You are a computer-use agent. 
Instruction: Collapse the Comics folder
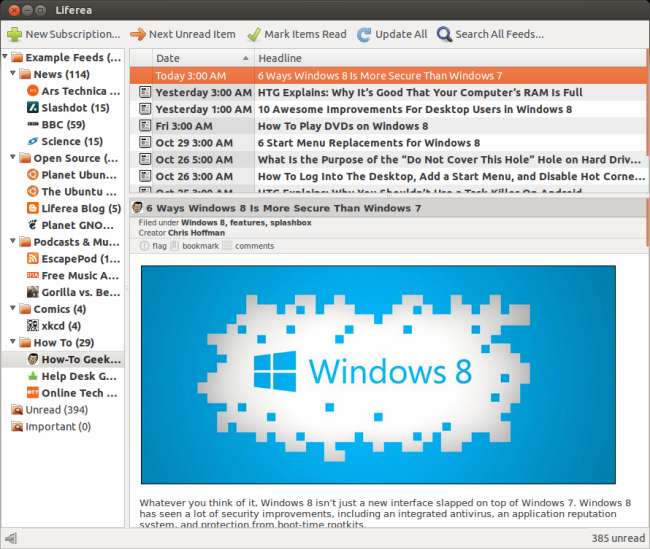click(x=13, y=308)
